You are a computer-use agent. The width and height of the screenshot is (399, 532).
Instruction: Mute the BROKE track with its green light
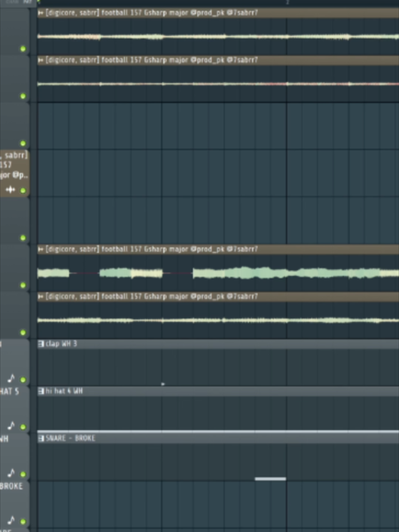(x=23, y=522)
